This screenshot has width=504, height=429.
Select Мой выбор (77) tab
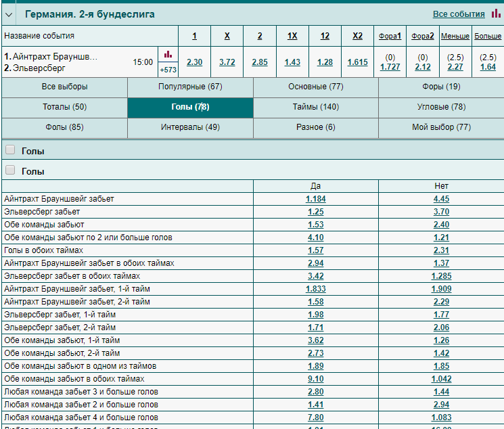(x=441, y=127)
